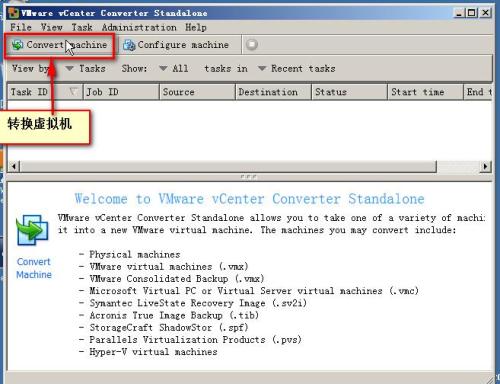The image size is (500, 384).
Task: Click 'Symantec LiveState Recovery Image' line
Action: pyautogui.click(x=198, y=303)
